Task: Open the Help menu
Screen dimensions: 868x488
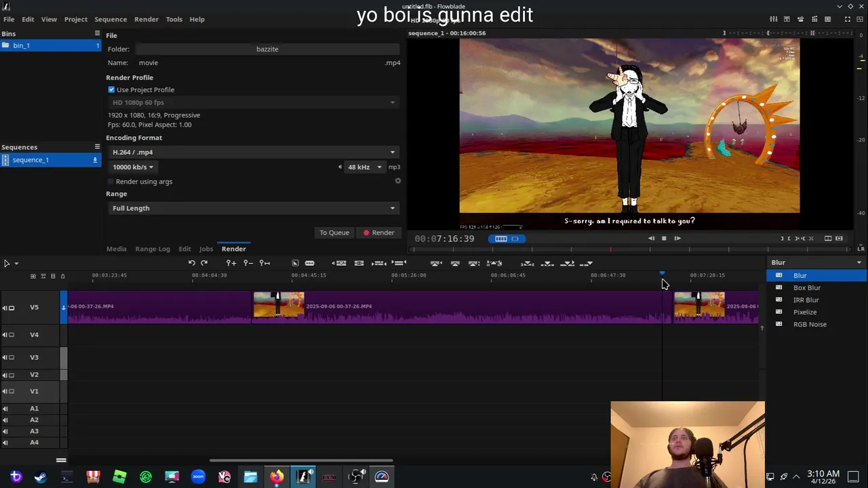Action: tap(197, 19)
